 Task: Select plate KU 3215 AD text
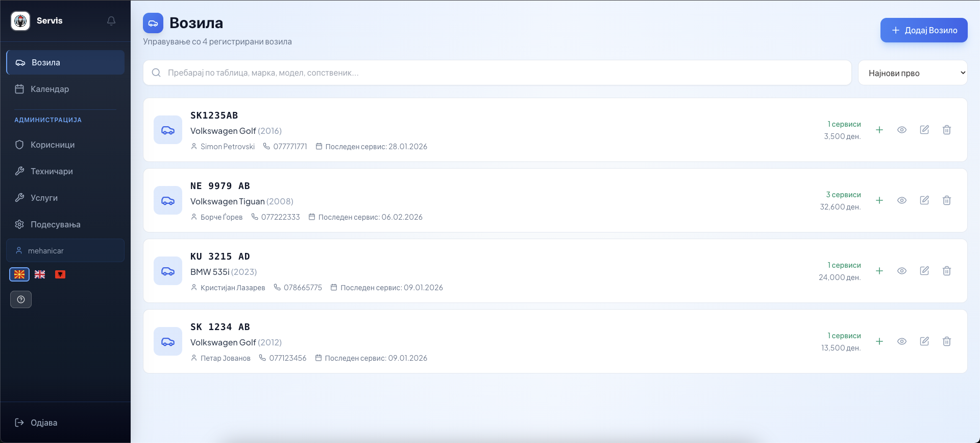pos(220,257)
